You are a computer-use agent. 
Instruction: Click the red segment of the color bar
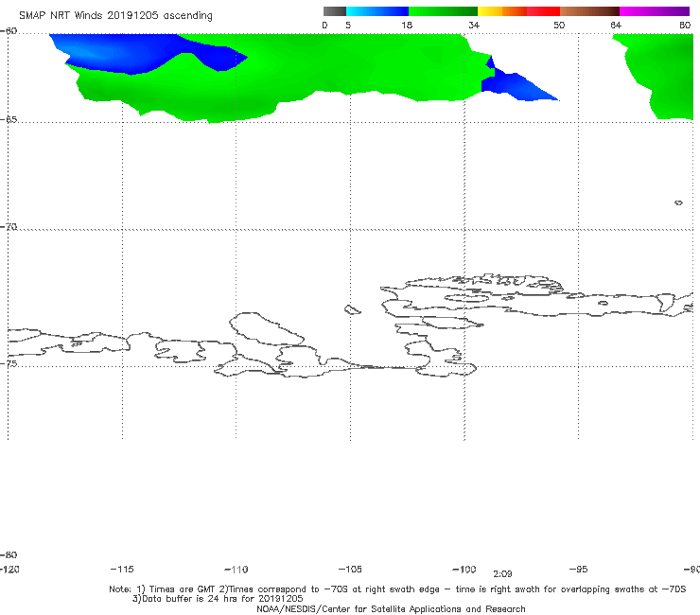pos(543,11)
